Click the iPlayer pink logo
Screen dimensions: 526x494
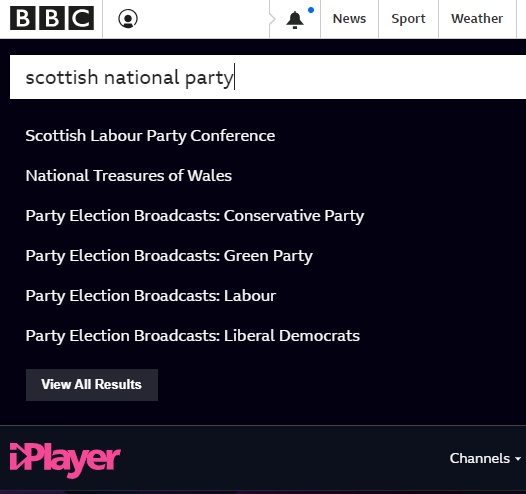[65, 459]
